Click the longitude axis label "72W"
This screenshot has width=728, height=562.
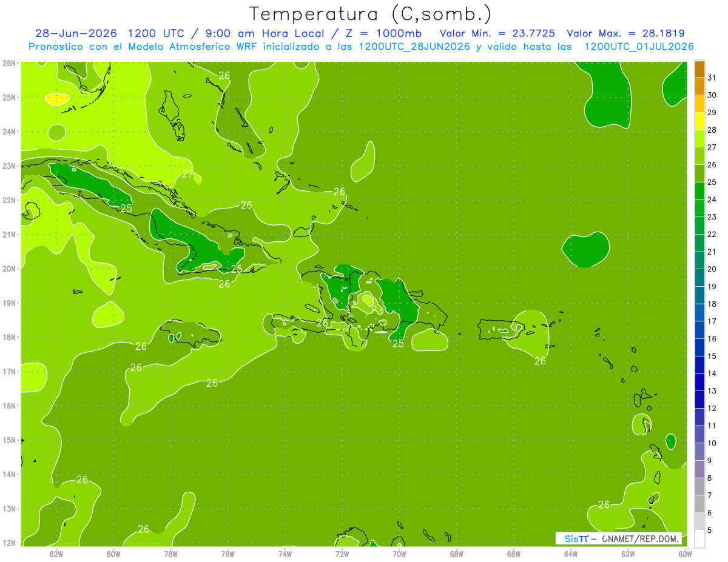(x=342, y=554)
